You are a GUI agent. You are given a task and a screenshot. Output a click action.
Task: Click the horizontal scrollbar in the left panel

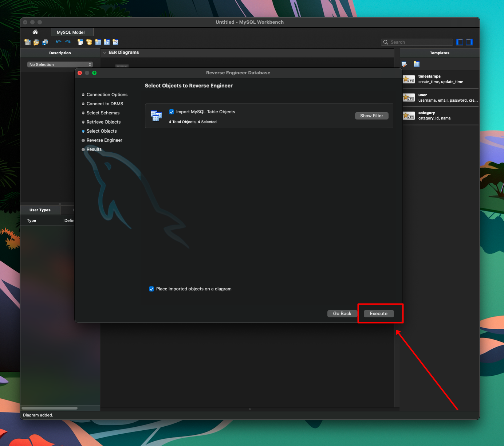point(50,408)
